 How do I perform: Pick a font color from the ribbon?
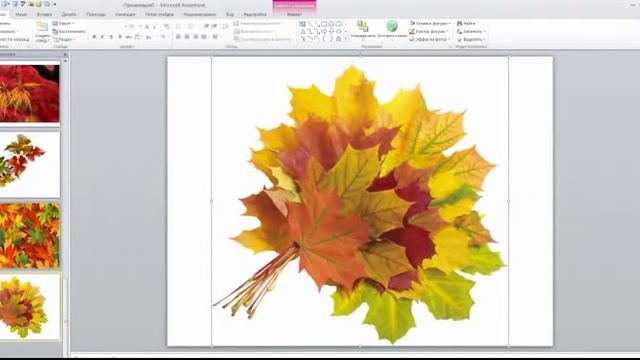[164, 37]
